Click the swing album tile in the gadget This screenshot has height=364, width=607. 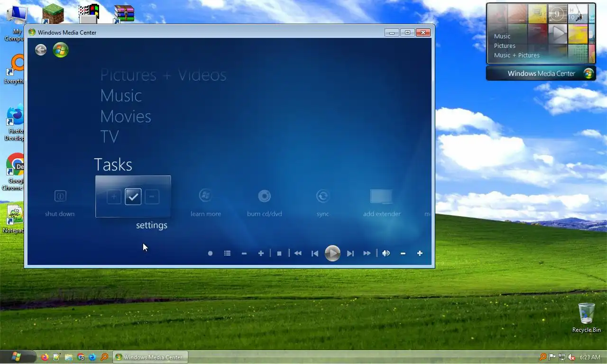click(x=578, y=14)
